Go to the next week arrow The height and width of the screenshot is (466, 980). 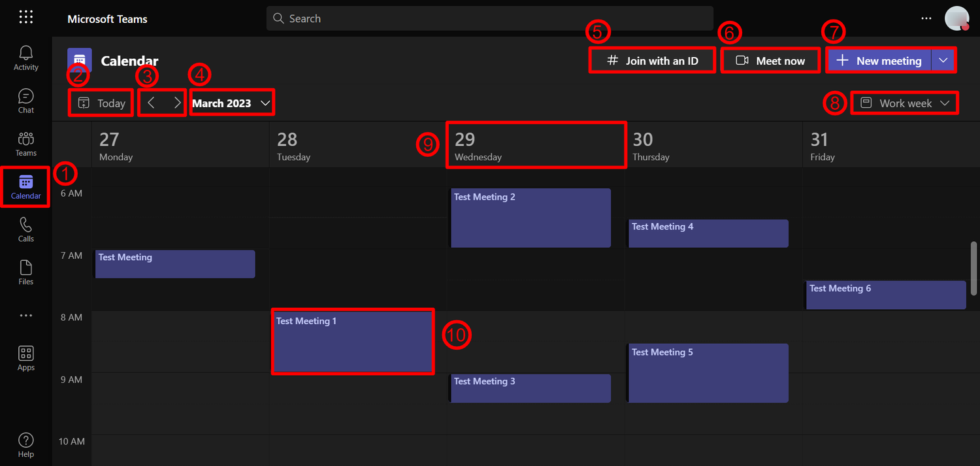[177, 103]
